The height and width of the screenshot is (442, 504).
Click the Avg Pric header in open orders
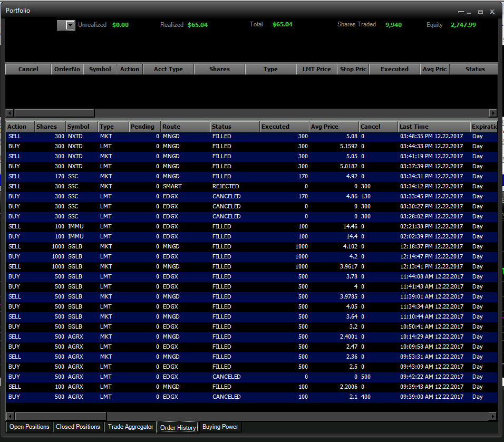coord(434,69)
